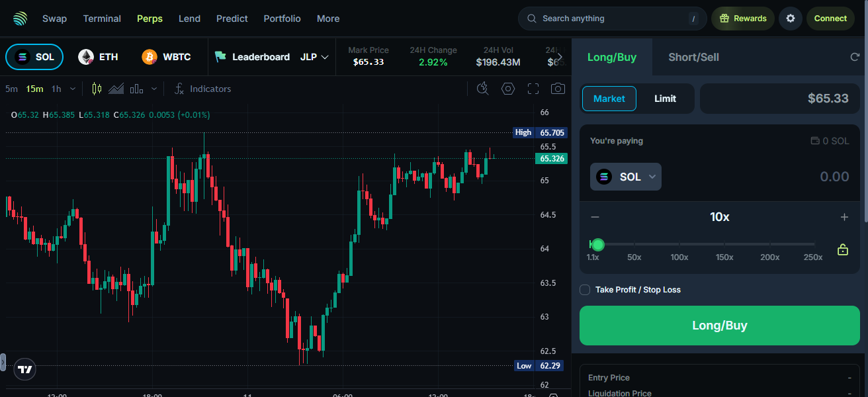Click the green Long/Buy submit button
Image resolution: width=868 pixels, height=397 pixels.
click(719, 326)
